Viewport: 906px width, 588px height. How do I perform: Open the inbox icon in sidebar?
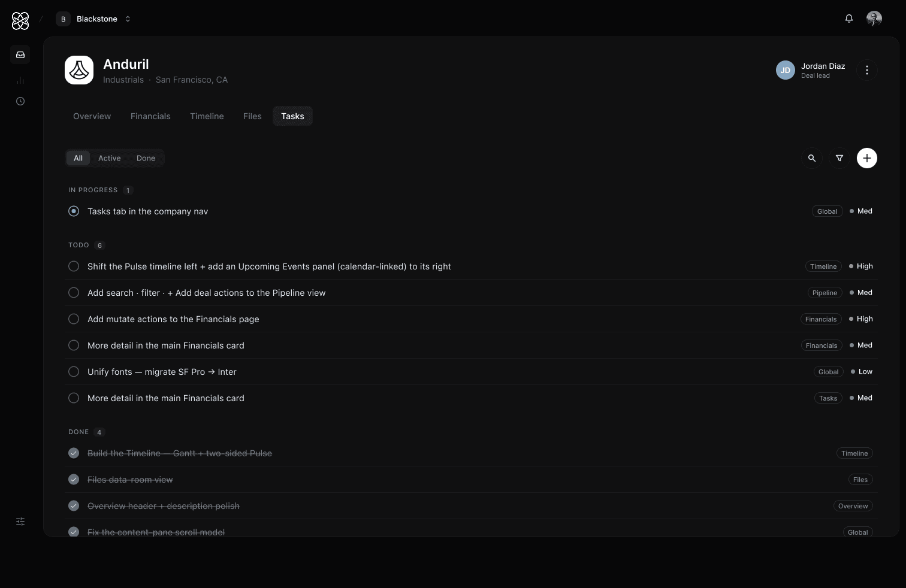click(20, 54)
